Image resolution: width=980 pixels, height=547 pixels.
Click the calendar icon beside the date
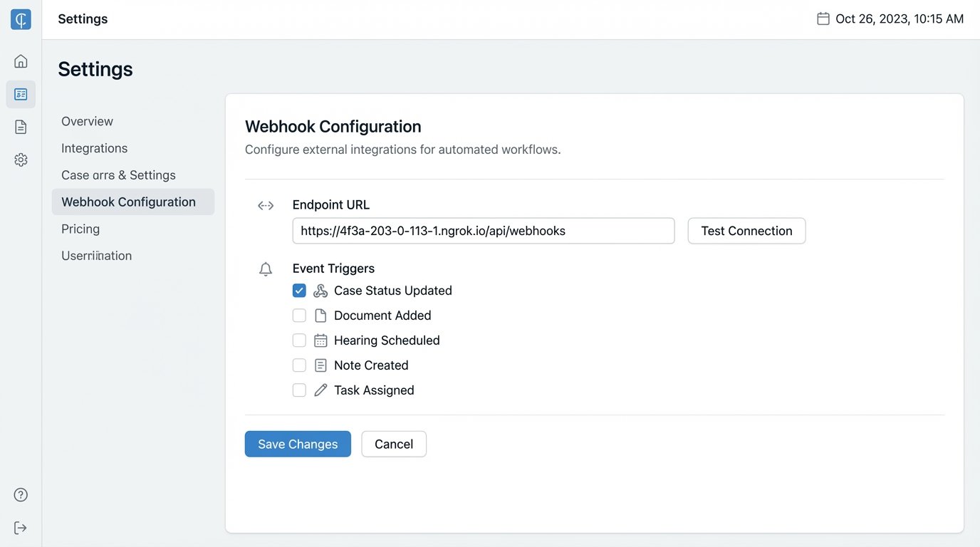click(823, 19)
